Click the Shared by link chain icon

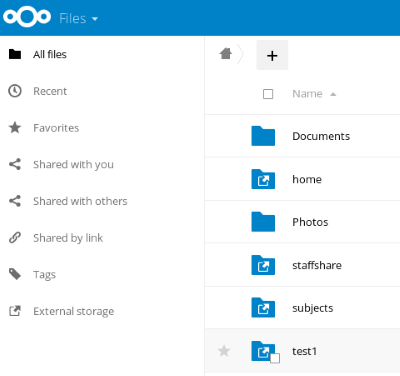point(15,237)
